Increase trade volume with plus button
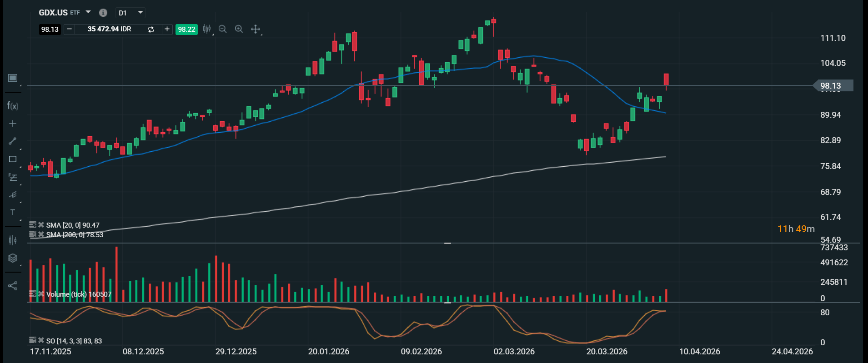The image size is (868, 363). 167,29
